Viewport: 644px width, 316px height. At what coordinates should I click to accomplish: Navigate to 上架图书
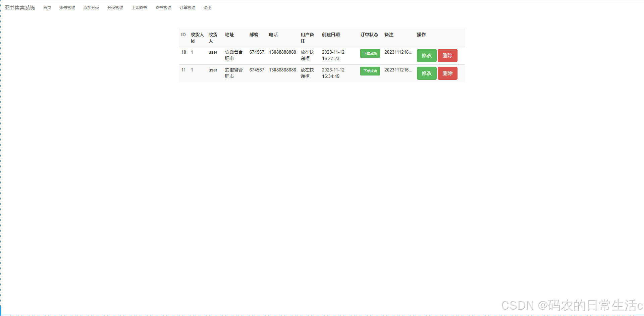pyautogui.click(x=139, y=7)
